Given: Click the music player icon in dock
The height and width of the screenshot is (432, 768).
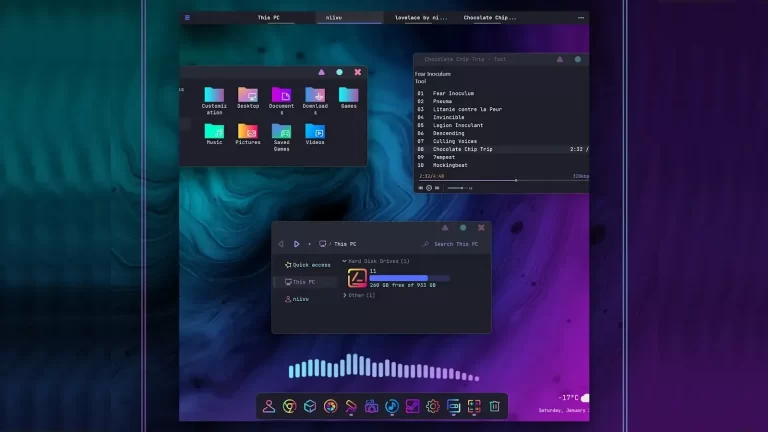Looking at the screenshot, I should pos(392,406).
